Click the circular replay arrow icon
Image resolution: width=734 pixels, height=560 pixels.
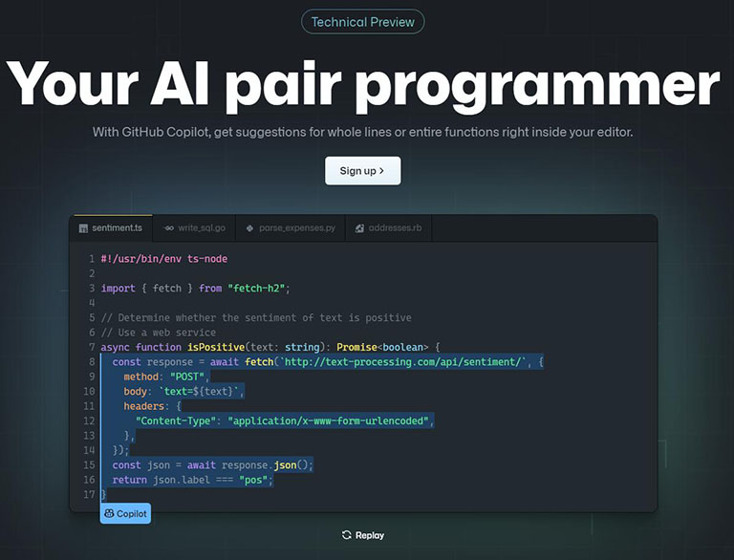click(346, 535)
